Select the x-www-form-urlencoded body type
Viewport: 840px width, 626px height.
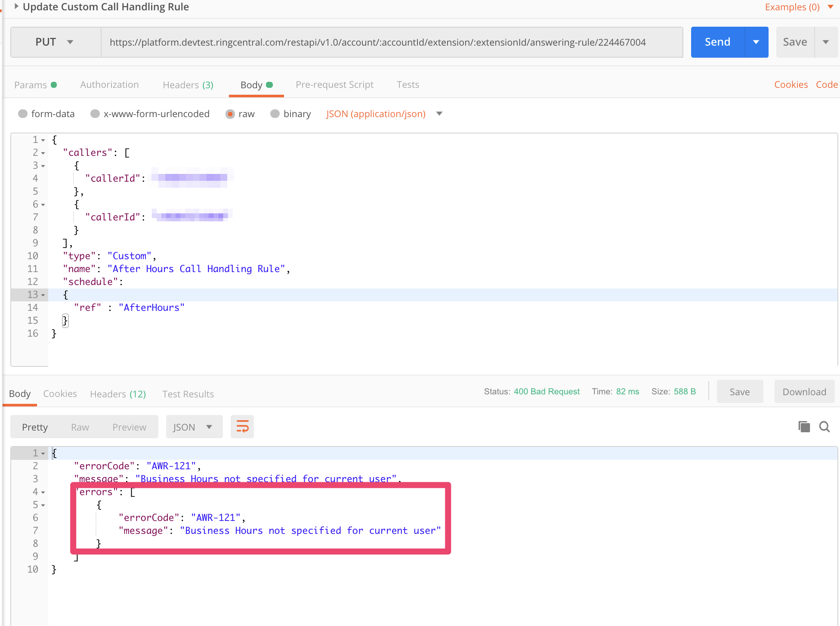pos(95,114)
